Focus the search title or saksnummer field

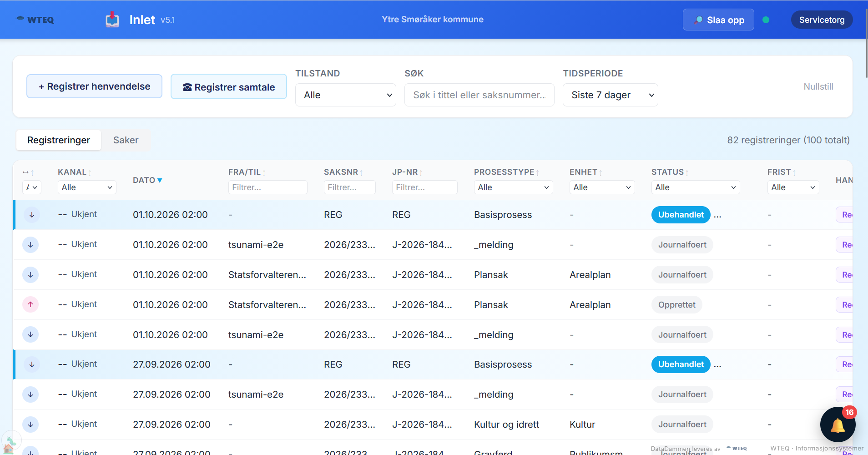479,95
